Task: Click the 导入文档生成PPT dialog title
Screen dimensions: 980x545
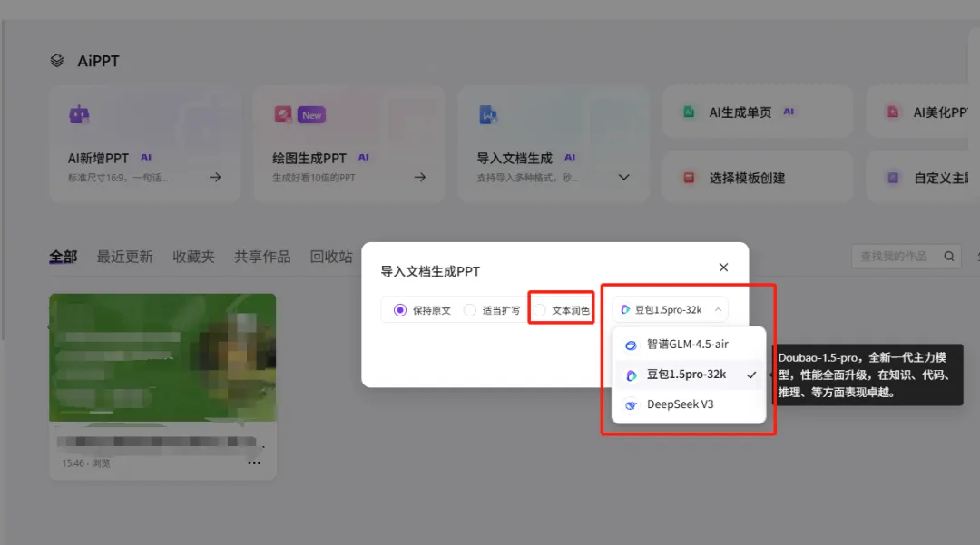Action: click(x=430, y=271)
